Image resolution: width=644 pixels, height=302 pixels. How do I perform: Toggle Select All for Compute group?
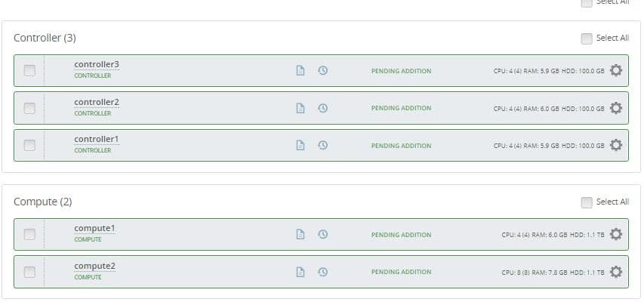click(x=587, y=202)
